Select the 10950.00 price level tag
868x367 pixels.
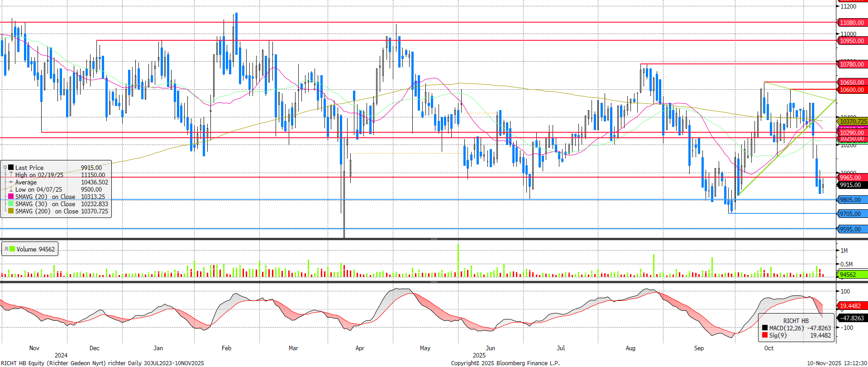[x=851, y=41]
